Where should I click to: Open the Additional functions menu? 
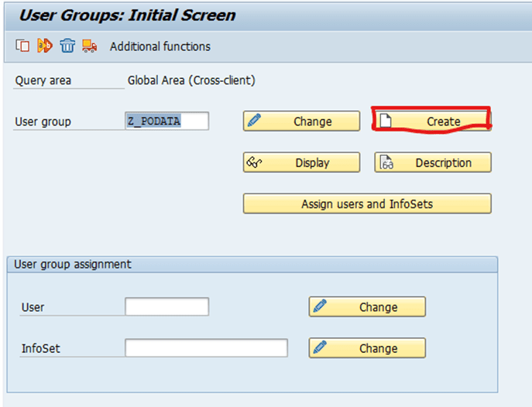tap(160, 46)
